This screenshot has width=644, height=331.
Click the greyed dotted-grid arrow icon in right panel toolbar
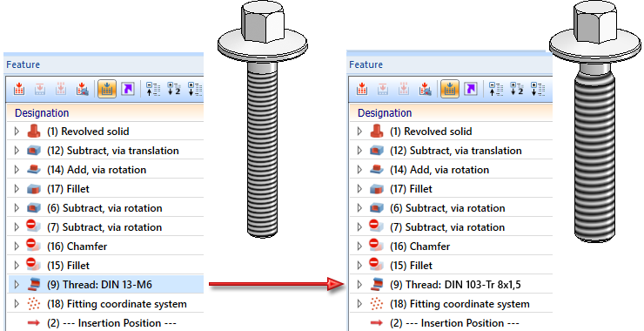(x=404, y=89)
